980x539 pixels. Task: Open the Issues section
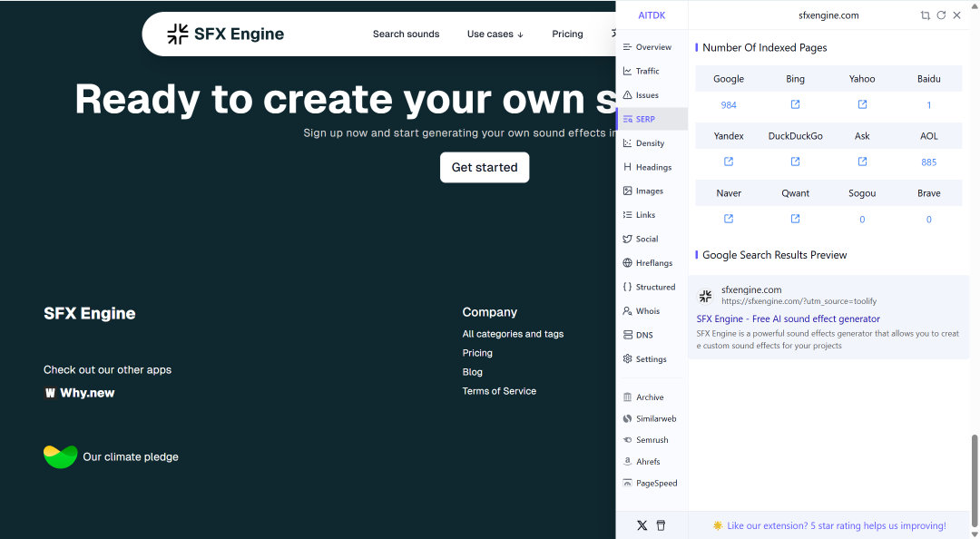tap(652, 95)
